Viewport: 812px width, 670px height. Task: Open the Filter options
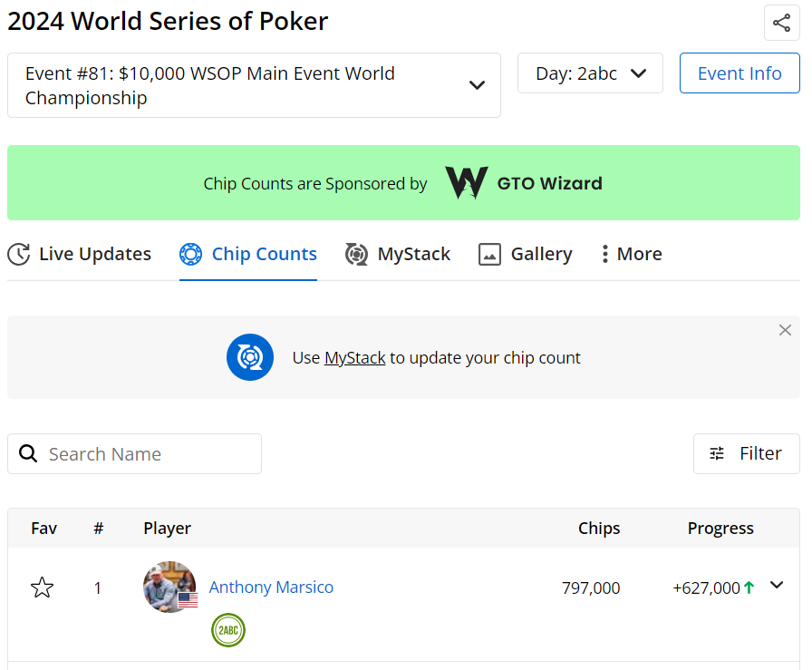[746, 453]
